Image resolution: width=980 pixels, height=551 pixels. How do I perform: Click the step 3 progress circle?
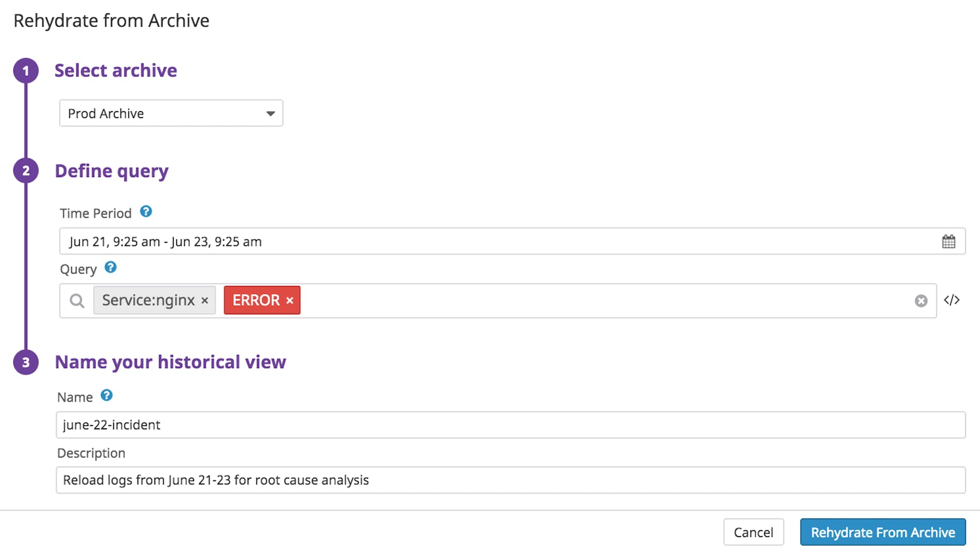coord(25,363)
